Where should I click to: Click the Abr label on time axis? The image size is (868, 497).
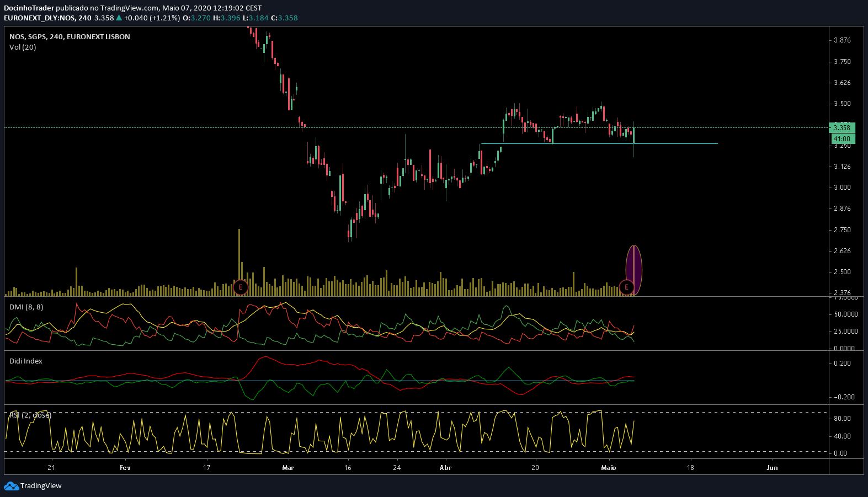pos(445,468)
